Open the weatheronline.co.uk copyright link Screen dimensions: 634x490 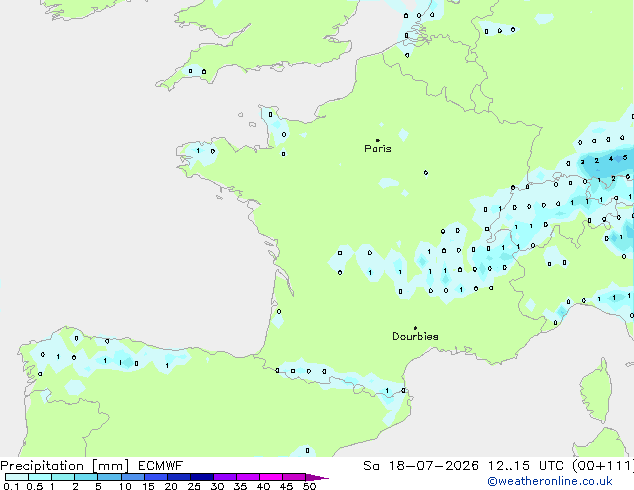550,481
